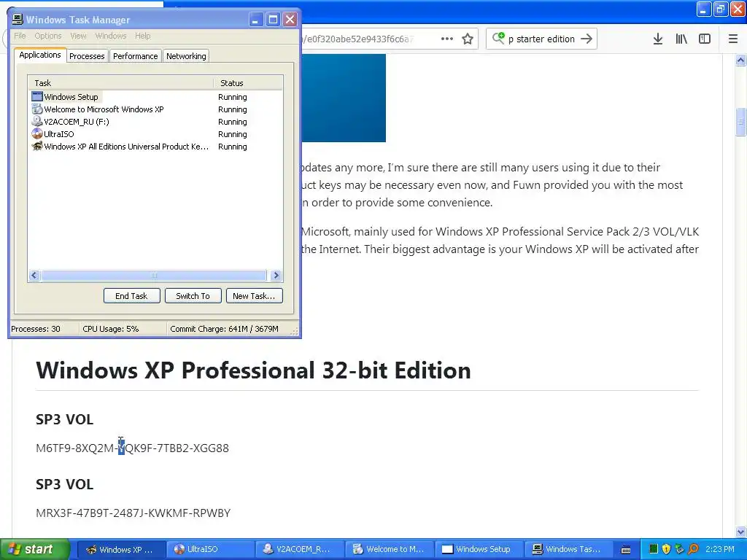This screenshot has width=747, height=560.
Task: Click key M6TF9-8XQ2M-YQK9F-7TBB2-XGG88
Action: [133, 448]
